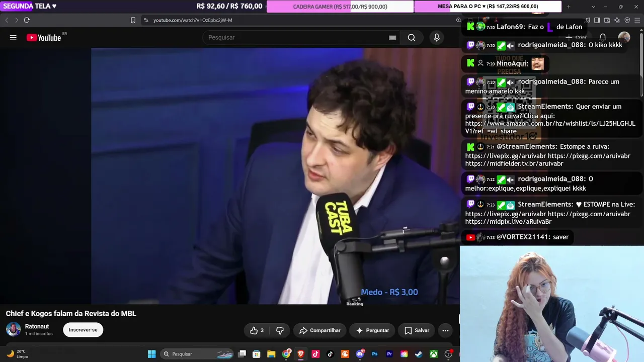The image size is (644, 362).
Task: Save the video with Salvar button
Action: pyautogui.click(x=417, y=330)
